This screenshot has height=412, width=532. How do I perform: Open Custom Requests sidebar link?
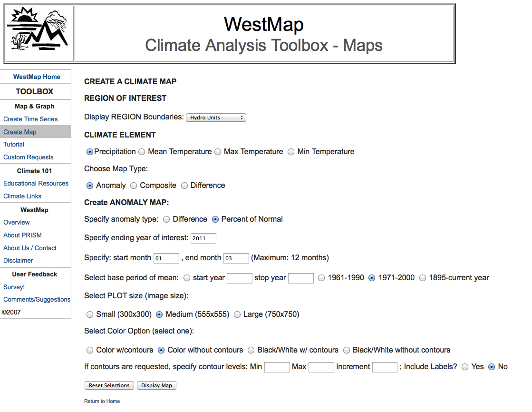pos(29,157)
